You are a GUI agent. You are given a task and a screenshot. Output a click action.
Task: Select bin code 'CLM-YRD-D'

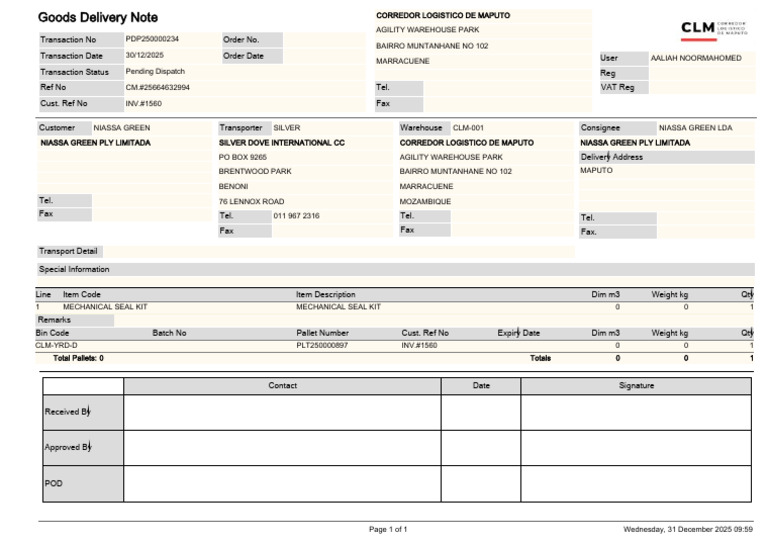pos(56,345)
